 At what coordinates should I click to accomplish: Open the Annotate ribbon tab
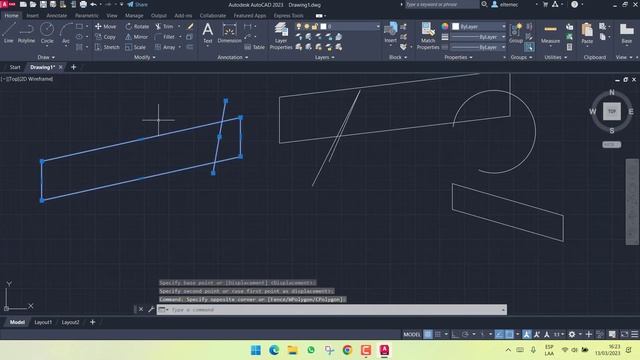56,16
